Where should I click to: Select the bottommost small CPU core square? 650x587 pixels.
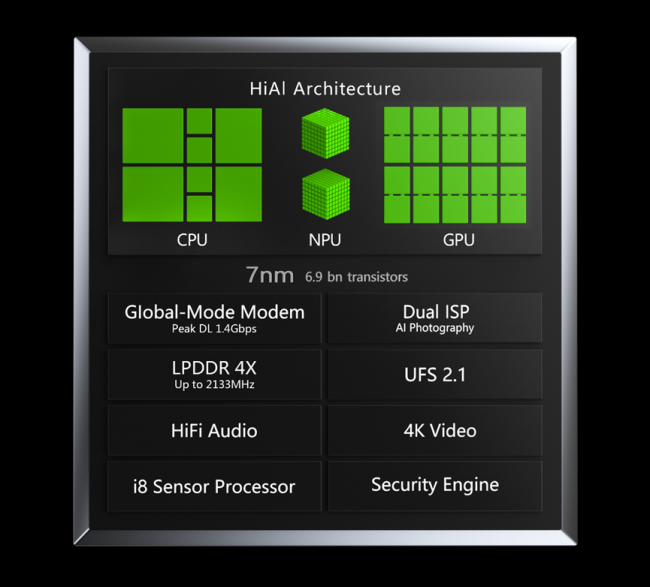click(x=199, y=209)
